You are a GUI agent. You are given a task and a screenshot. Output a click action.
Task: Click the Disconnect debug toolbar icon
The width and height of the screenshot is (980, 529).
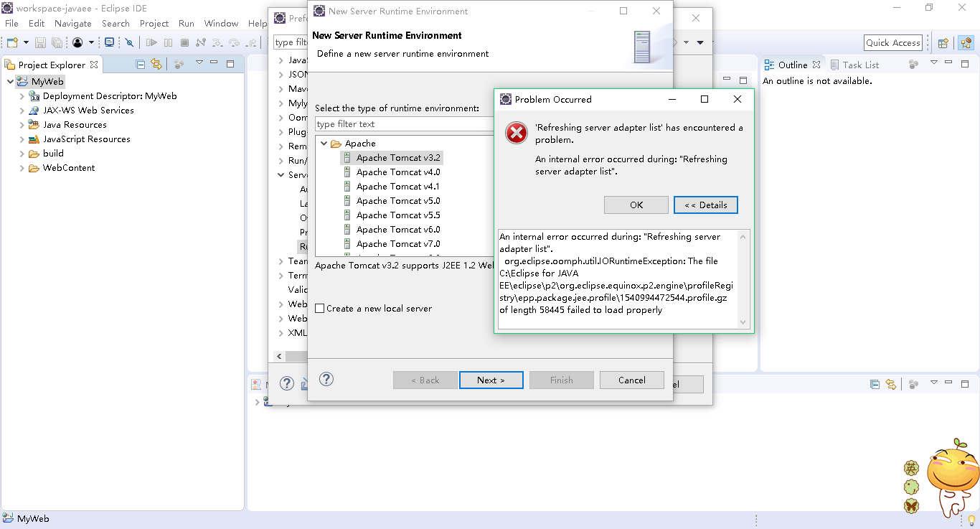[x=201, y=43]
